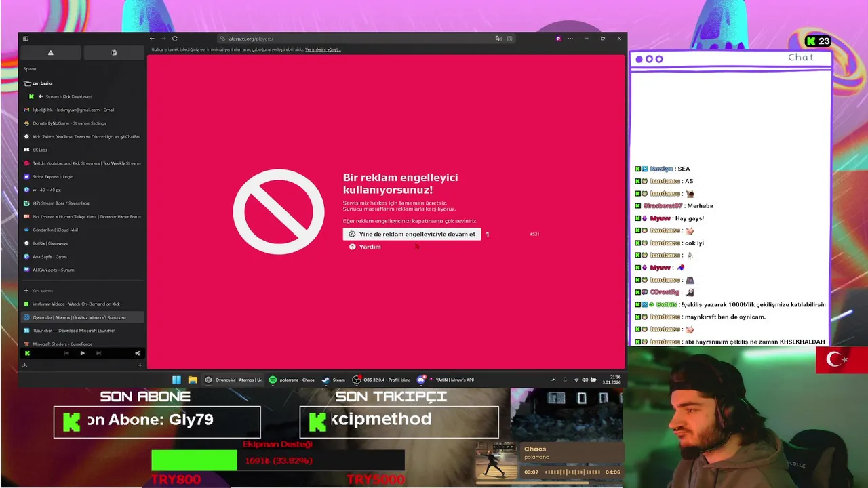
Task: Click the Kick icon in the sidebar media bar
Action: pos(27,353)
